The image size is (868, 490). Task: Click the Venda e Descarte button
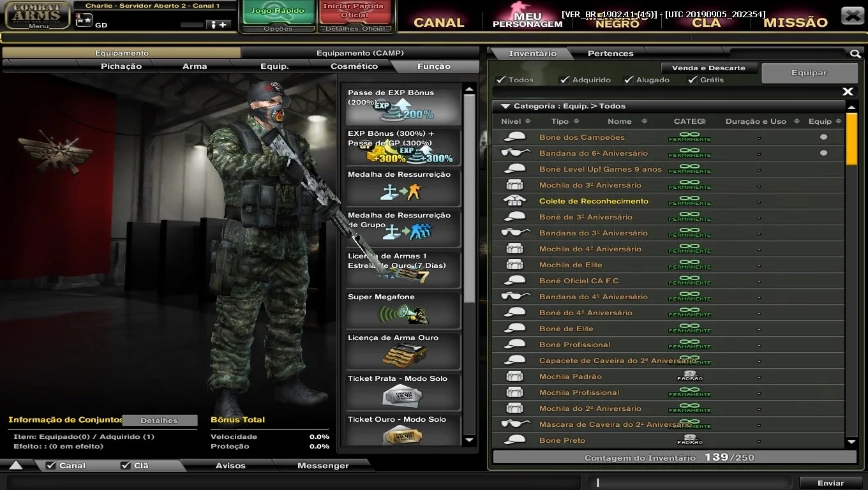[x=708, y=68]
